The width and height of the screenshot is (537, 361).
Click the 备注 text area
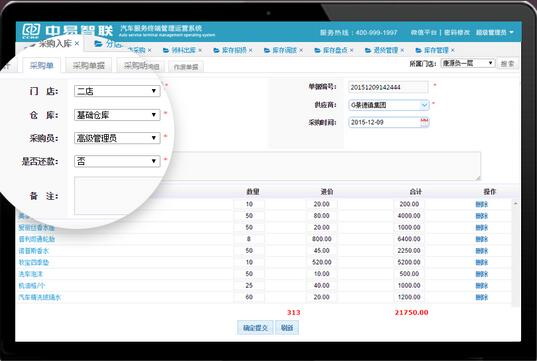[277, 166]
